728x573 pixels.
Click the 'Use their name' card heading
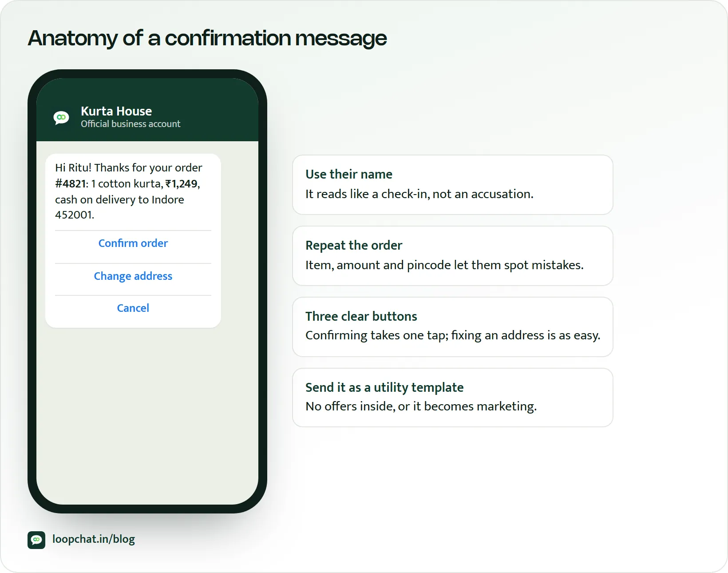coord(349,174)
